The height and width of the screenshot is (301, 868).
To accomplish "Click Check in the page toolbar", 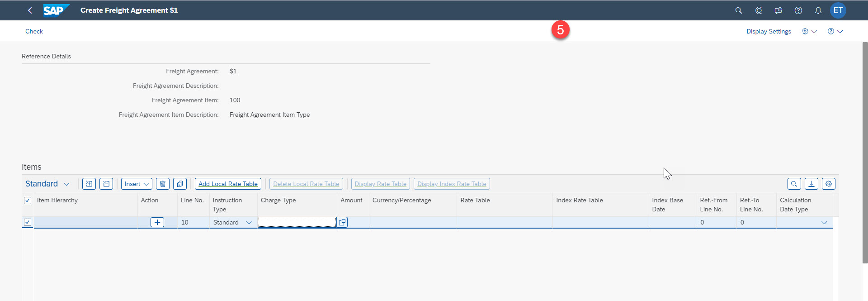I will pos(34,31).
